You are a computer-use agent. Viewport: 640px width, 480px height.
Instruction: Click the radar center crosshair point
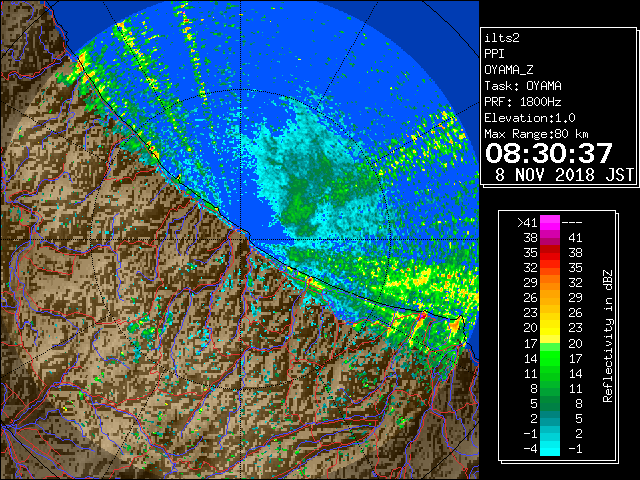(x=241, y=240)
